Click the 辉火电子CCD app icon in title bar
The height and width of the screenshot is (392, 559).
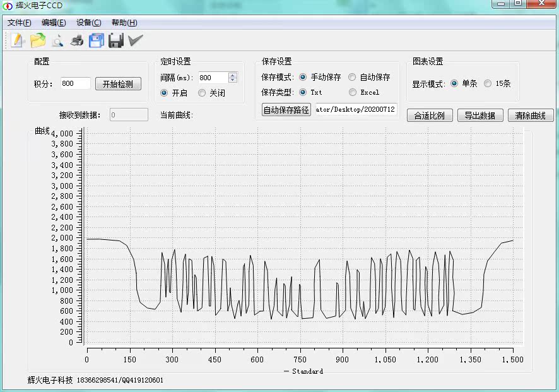(x=8, y=6)
